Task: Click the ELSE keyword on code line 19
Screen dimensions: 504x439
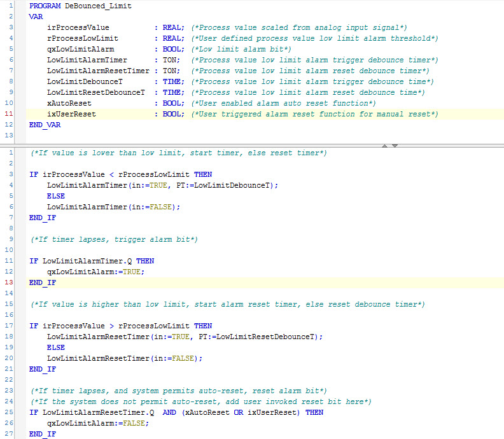Action: tap(56, 347)
